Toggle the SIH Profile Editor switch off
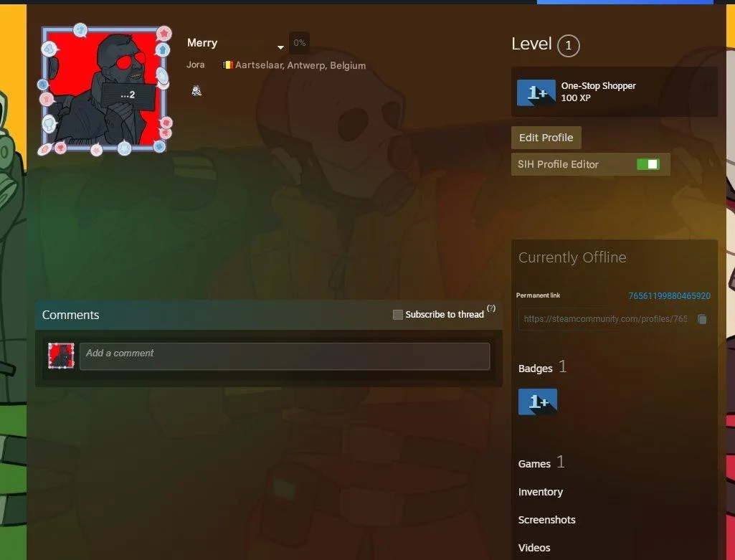The image size is (735, 560). 649,163
